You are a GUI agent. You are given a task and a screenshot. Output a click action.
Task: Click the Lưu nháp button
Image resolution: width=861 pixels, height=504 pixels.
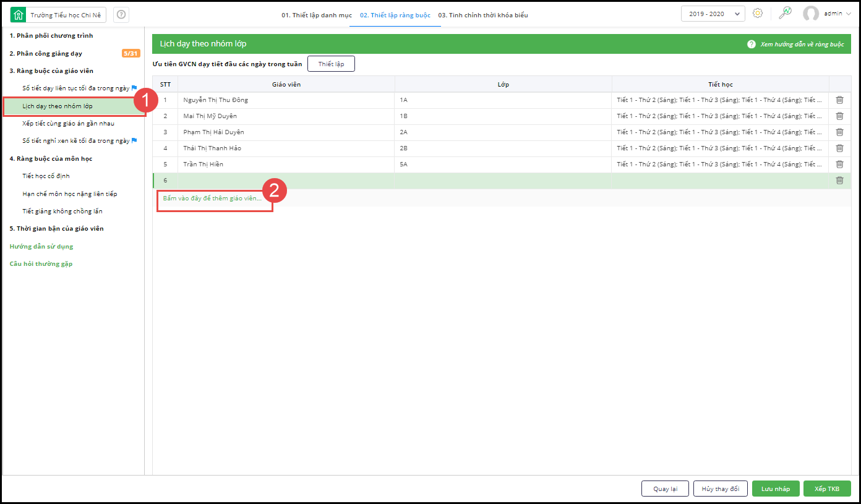coord(776,489)
